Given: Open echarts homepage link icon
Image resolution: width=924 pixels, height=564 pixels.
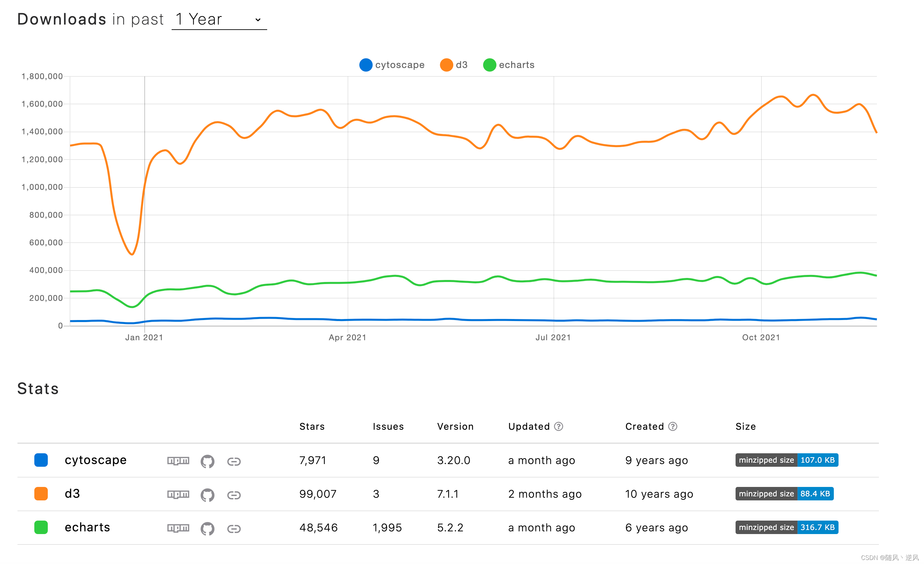Looking at the screenshot, I should [x=234, y=529].
